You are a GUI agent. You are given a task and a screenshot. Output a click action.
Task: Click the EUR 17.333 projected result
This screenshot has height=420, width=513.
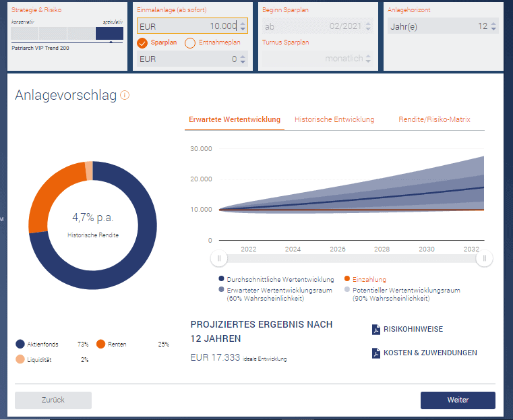tap(215, 357)
